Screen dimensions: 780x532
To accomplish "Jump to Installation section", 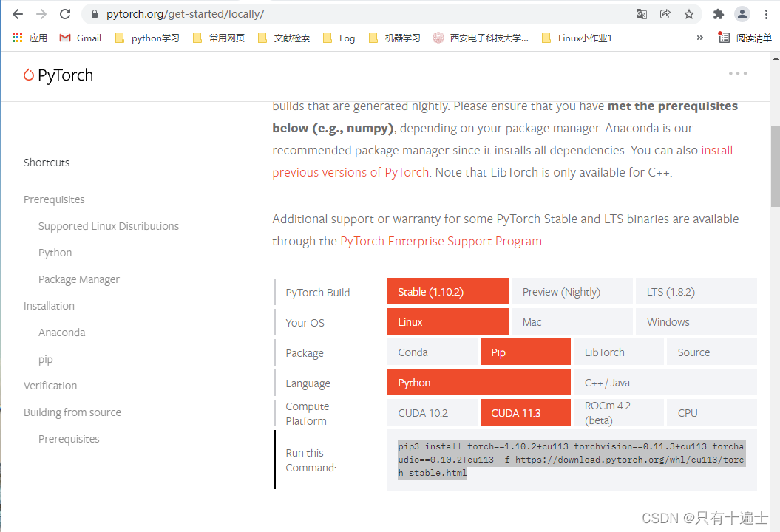I will [x=49, y=306].
